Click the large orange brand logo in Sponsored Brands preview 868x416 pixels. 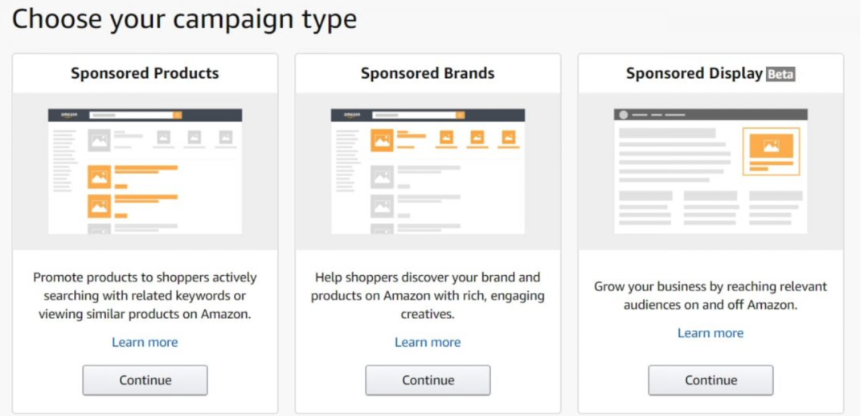click(x=382, y=140)
